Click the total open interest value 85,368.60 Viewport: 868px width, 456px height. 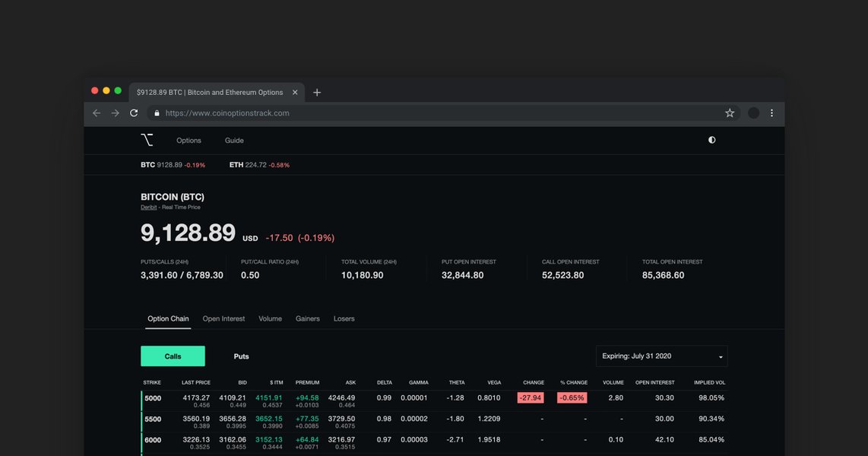[x=664, y=275]
